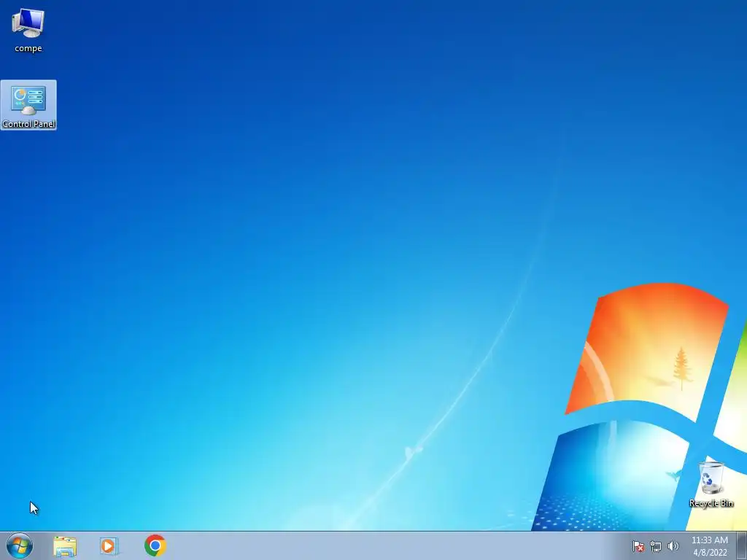Open Action Center flag in system tray
Screen dimensions: 747x560
(638, 546)
